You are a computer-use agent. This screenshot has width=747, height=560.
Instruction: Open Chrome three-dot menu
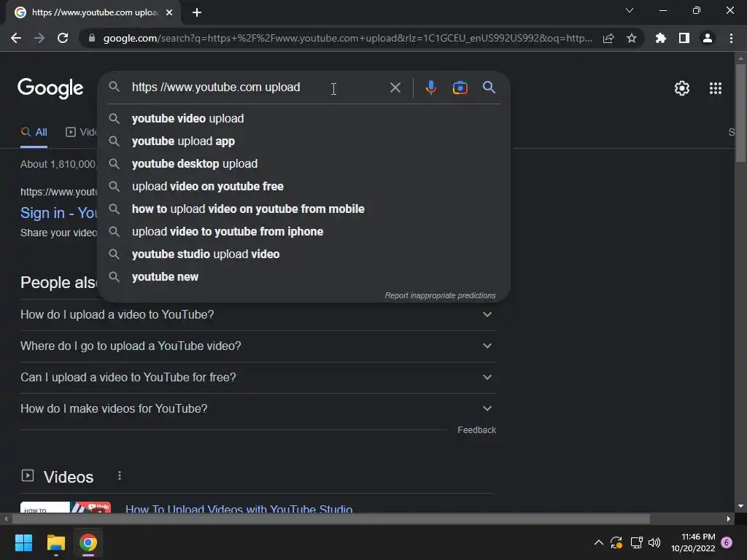731,38
